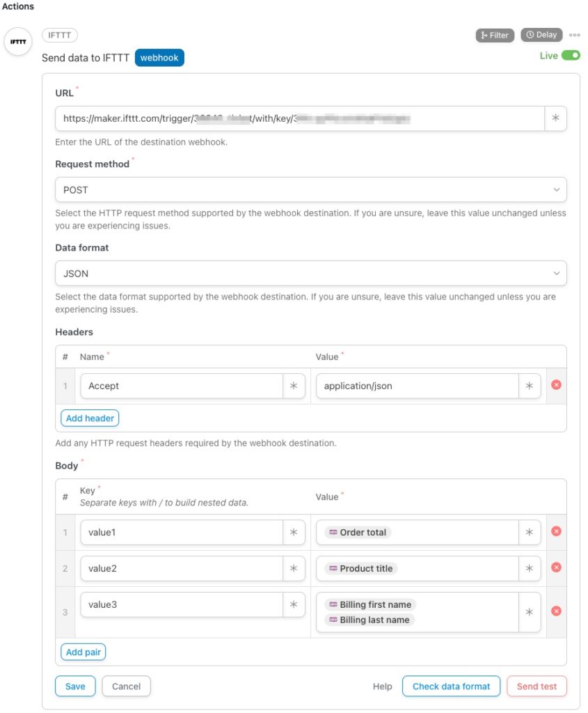
Task: Send a test webhook request
Action: point(537,686)
